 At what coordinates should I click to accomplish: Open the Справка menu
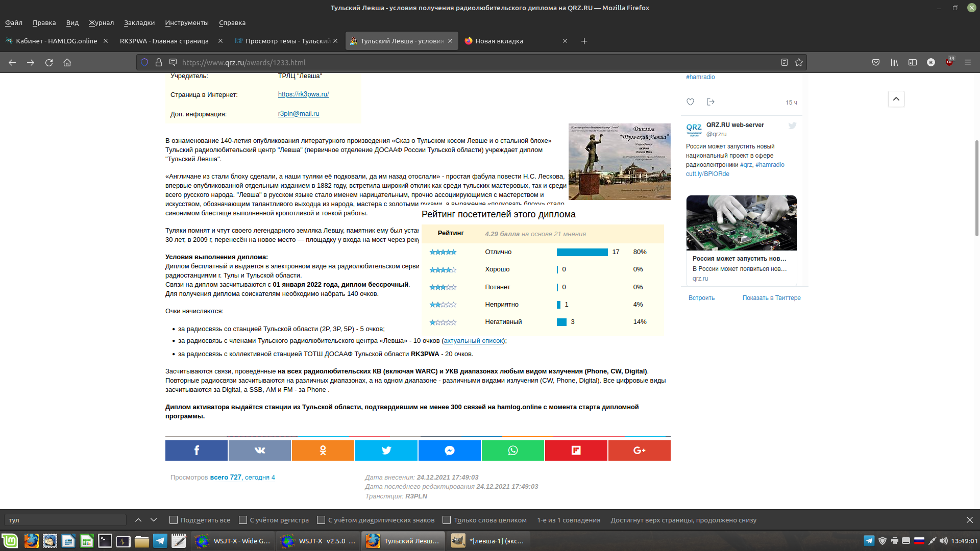click(232, 22)
